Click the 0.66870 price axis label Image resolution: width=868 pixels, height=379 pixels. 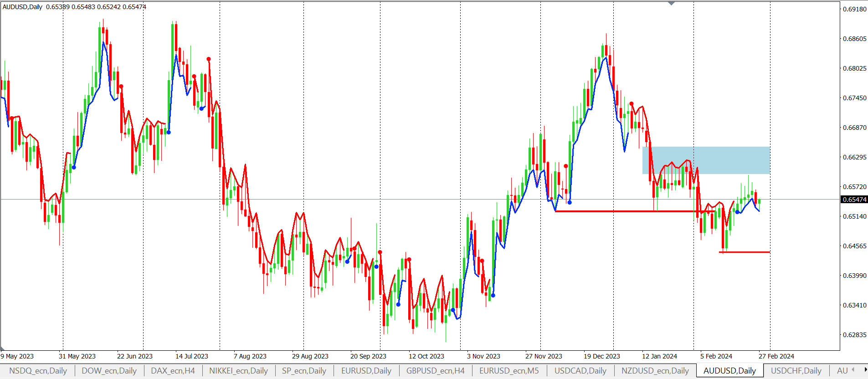coord(855,128)
